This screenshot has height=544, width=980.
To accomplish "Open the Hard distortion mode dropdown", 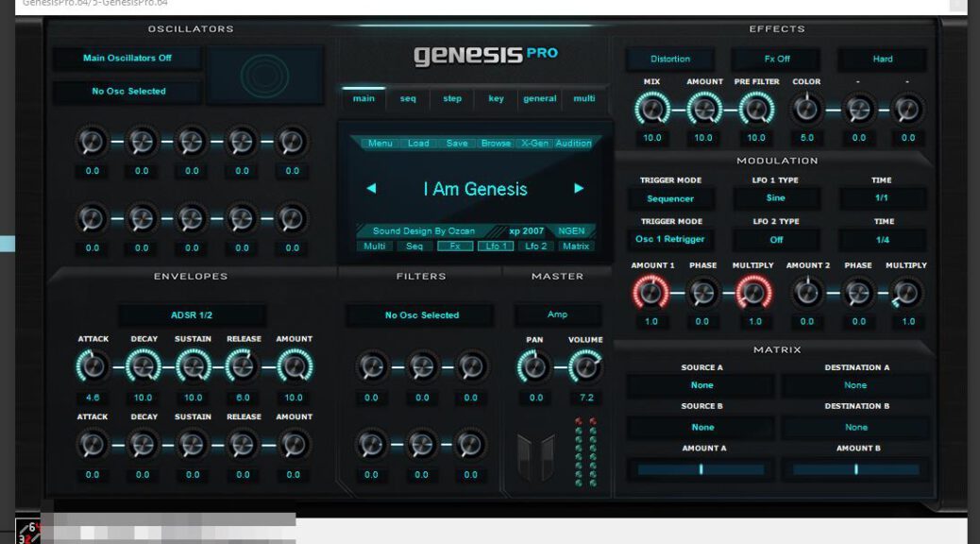I will pos(883,59).
